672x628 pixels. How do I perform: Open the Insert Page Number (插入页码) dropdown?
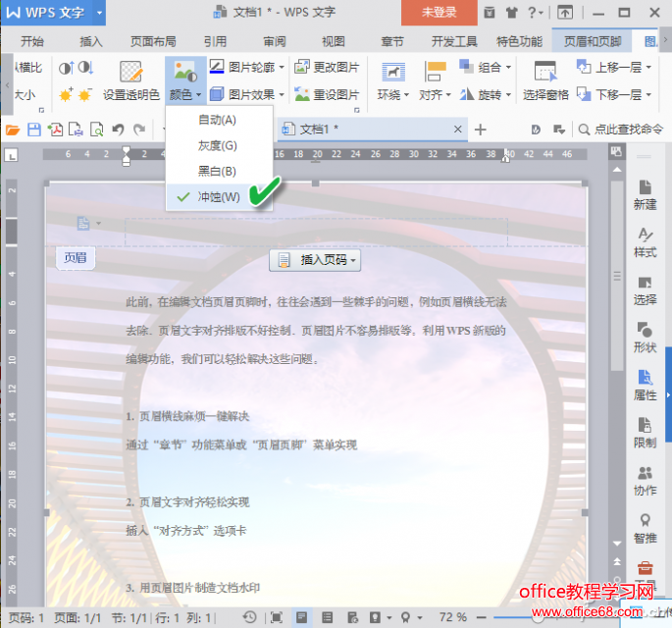tap(315, 260)
